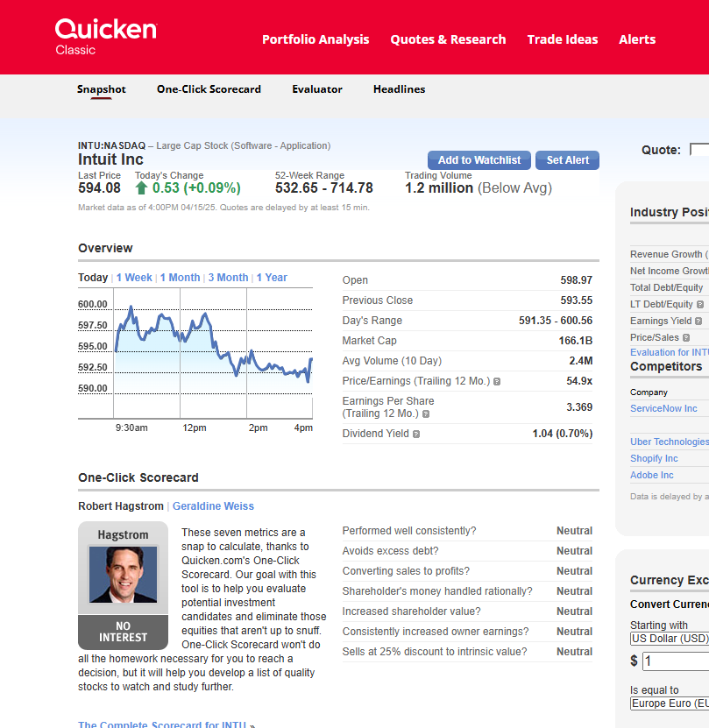Switch to One-Click Scorecard tab
Viewport: 709px width, 728px height.
point(209,89)
